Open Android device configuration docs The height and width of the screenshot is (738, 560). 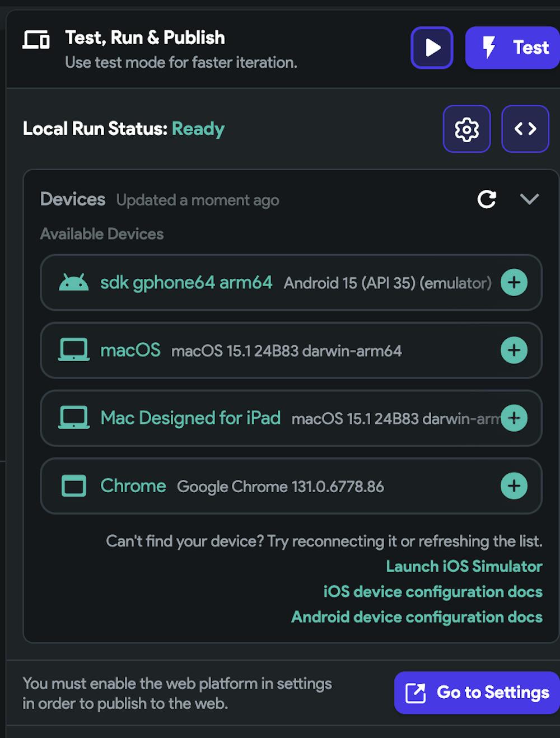pos(417,617)
